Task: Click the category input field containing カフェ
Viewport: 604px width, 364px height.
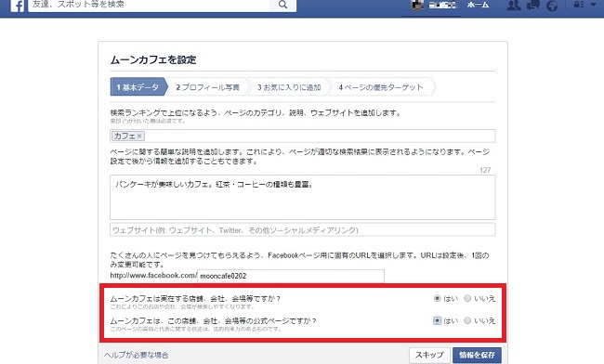Action: pyautogui.click(x=302, y=136)
